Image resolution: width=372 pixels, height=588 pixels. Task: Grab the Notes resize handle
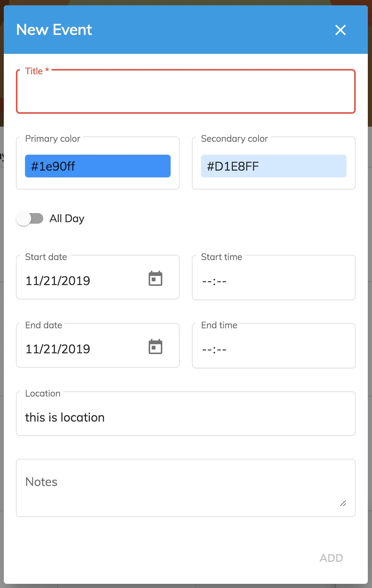tap(343, 503)
